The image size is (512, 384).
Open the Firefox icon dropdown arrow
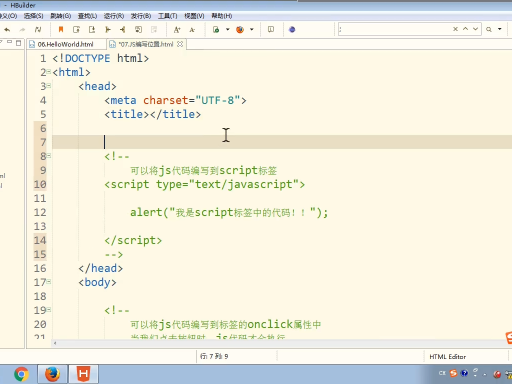[252, 29]
